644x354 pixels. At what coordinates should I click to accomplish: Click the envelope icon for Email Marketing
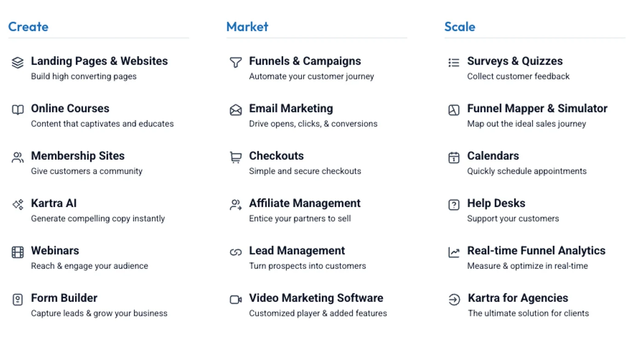click(x=236, y=110)
